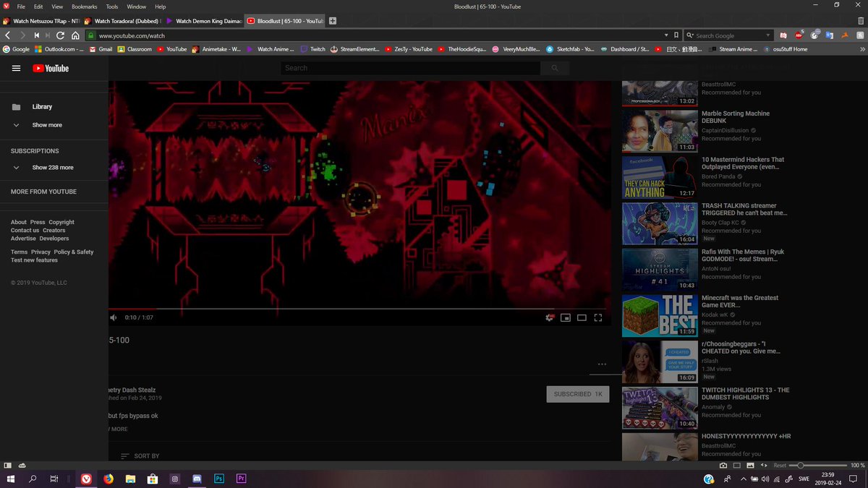Open search field history dropdown arrow
The width and height of the screenshot is (868, 488).
point(767,35)
